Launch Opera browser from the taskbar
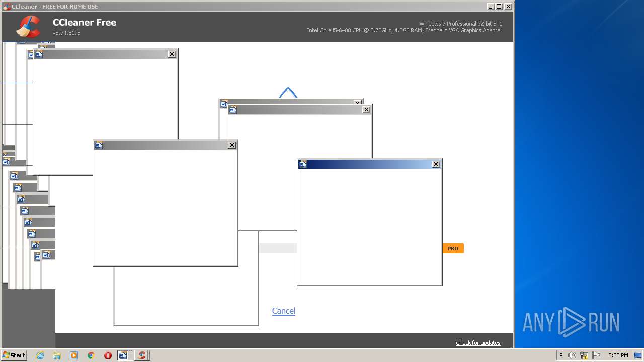 108,355
